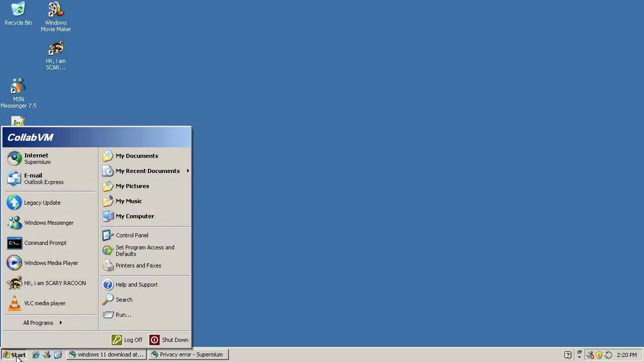Open E-mail Outlook Express in Start menu
The height and width of the screenshot is (362, 644).
51,178
